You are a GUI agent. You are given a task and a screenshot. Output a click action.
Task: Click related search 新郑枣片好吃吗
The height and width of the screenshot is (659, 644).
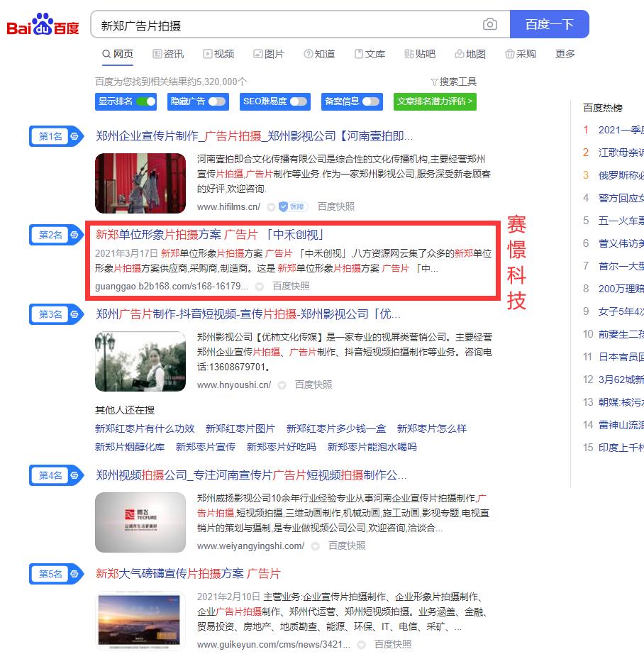pyautogui.click(x=282, y=447)
